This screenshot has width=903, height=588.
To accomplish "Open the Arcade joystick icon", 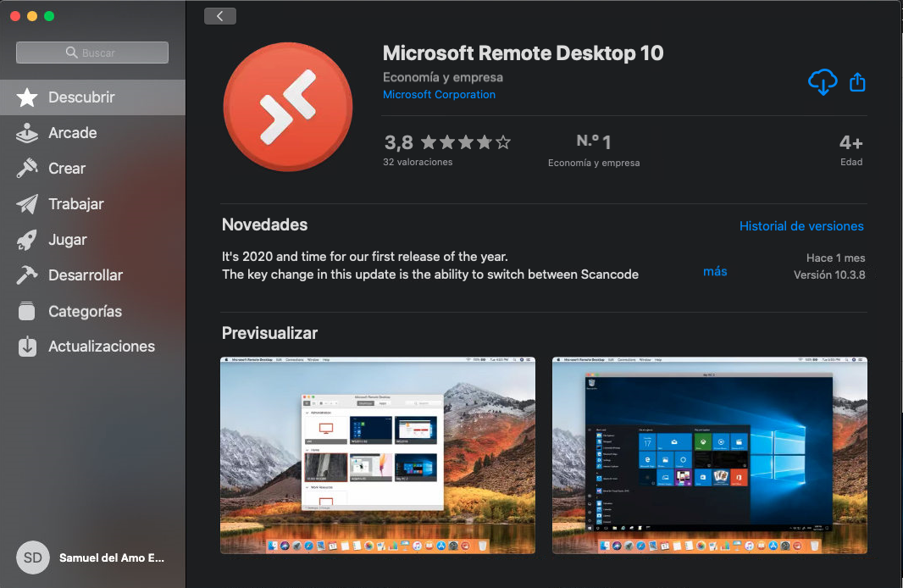I will (x=27, y=133).
